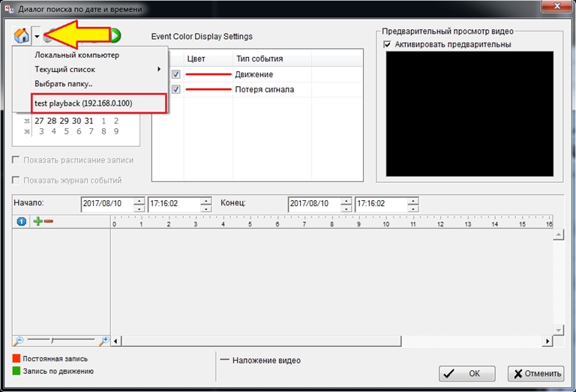Viewport: 576px width, 392px height.
Task: Click the green plus add icon
Action: coord(37,221)
